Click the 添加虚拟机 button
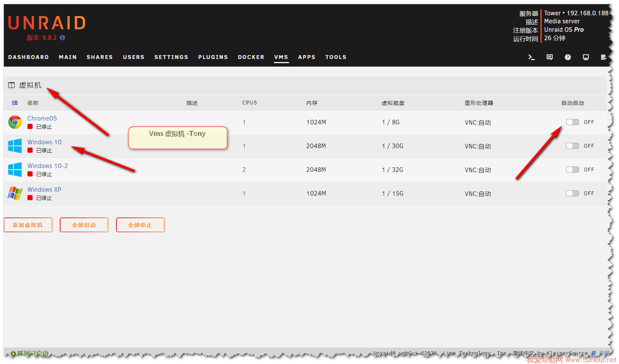Viewport: 619px width, 364px height. pos(28,225)
